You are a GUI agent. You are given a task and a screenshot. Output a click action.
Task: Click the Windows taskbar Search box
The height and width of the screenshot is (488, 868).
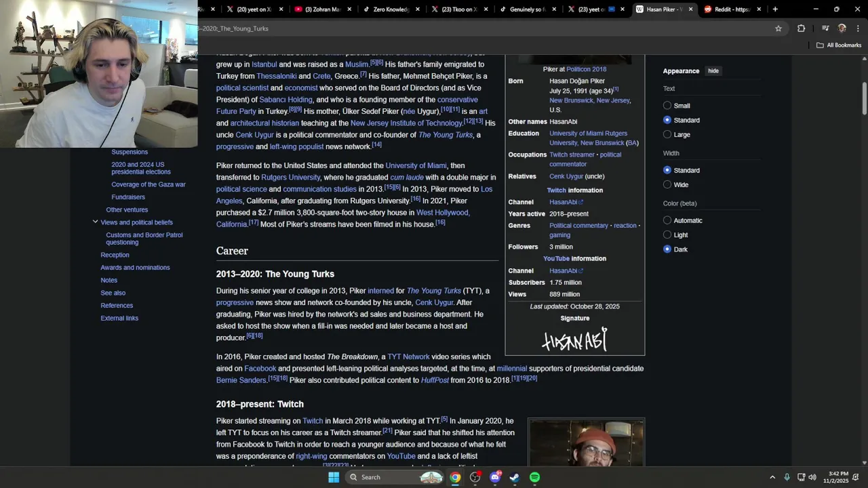tap(393, 477)
